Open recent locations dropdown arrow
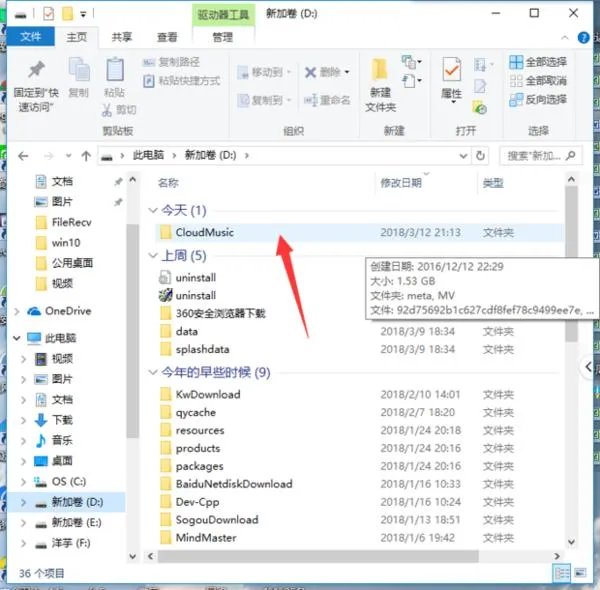Viewport: 600px width, 590px height. tap(68, 156)
